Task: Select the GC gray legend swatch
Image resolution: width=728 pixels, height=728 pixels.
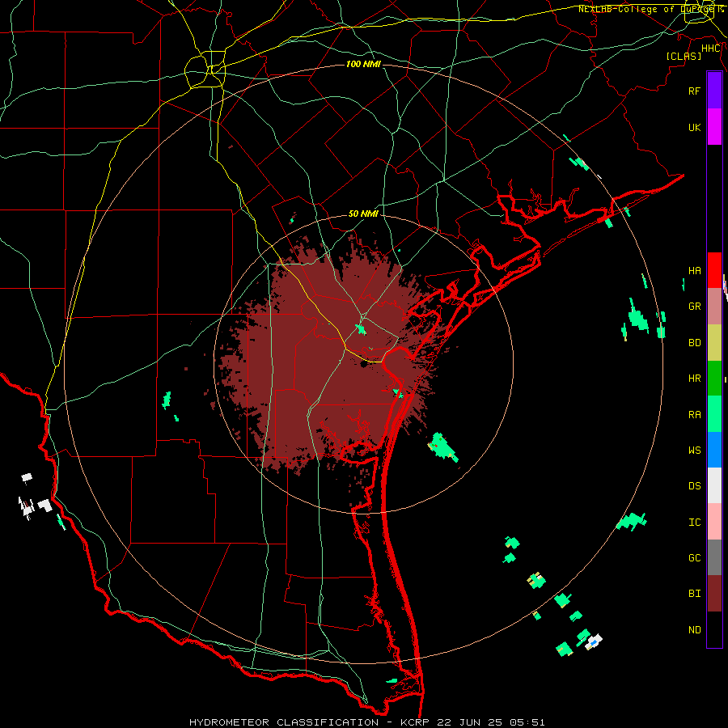Action: 714,557
